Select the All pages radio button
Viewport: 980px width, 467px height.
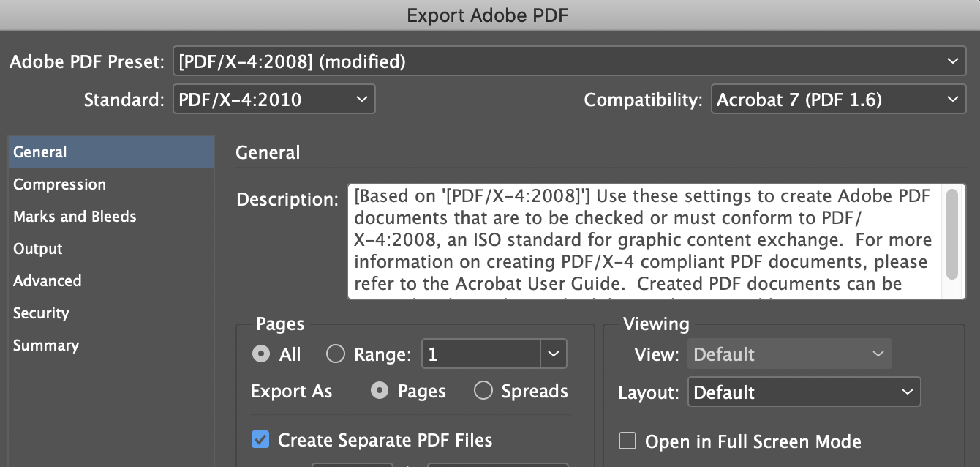pyautogui.click(x=261, y=354)
